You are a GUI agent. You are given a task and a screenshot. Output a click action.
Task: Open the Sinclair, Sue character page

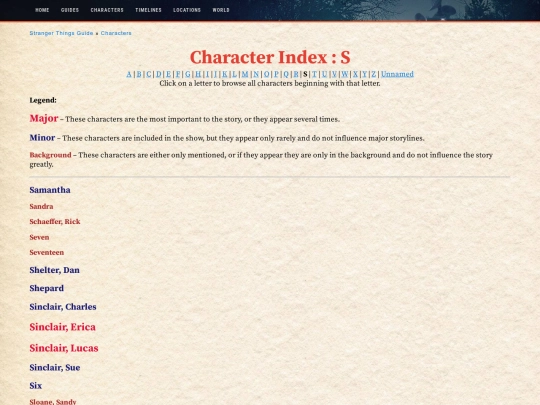click(55, 367)
